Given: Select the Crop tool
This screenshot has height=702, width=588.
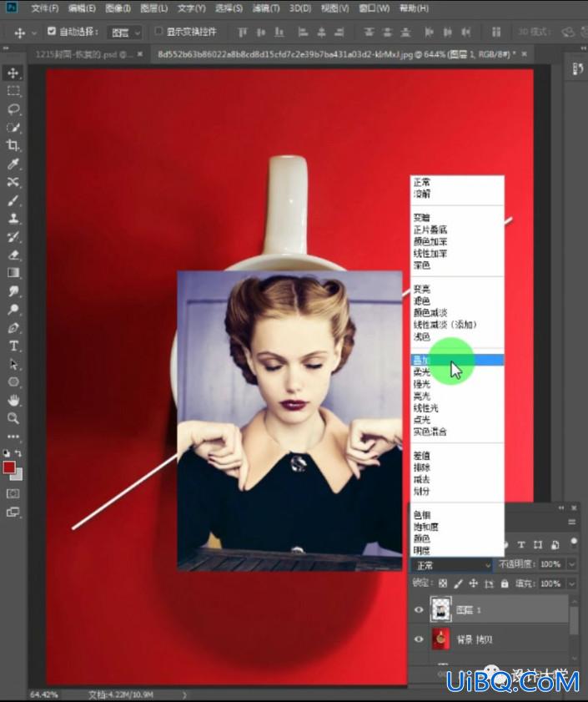Looking at the screenshot, I should click(13, 145).
